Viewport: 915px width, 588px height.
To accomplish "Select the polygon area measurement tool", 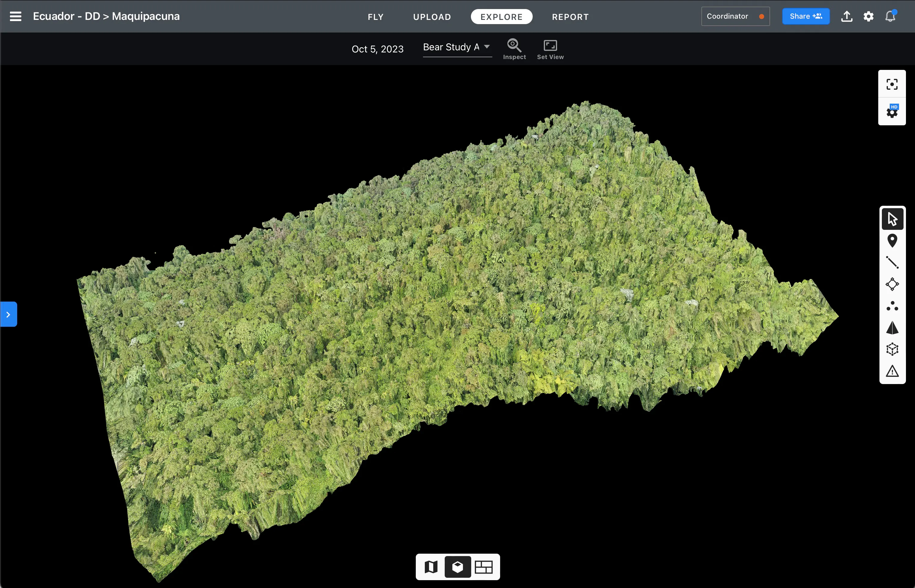I will coord(892,284).
